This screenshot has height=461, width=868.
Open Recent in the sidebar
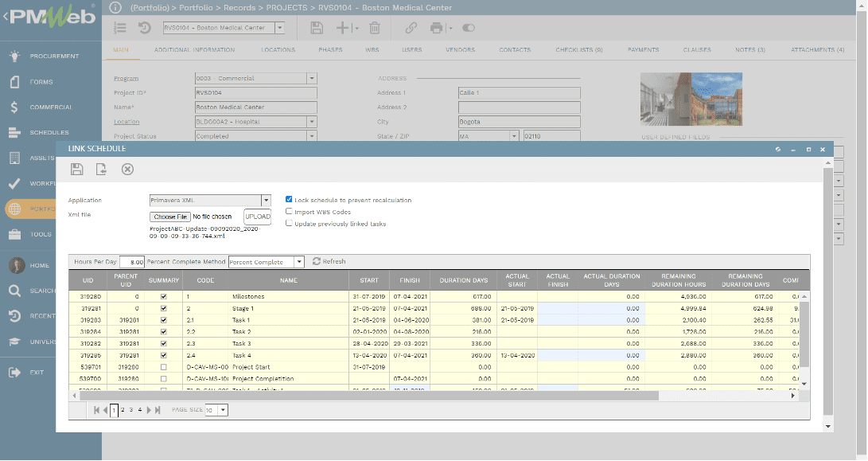click(x=42, y=316)
